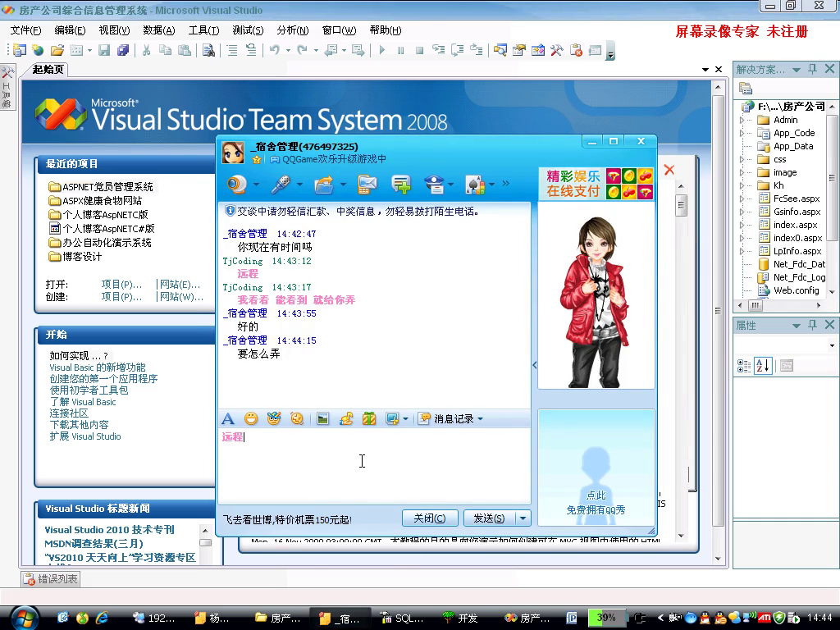Screen dimensions: 840x630
Task: Expand the index.aspx node
Action: click(742, 225)
